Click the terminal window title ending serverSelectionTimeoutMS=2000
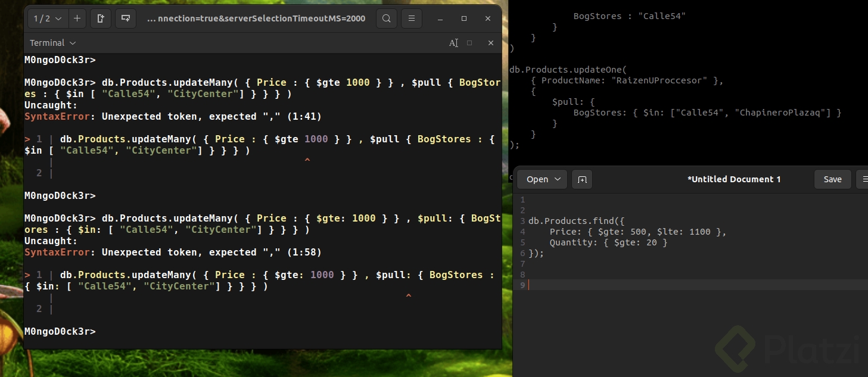The height and width of the screenshot is (377, 868). (256, 19)
